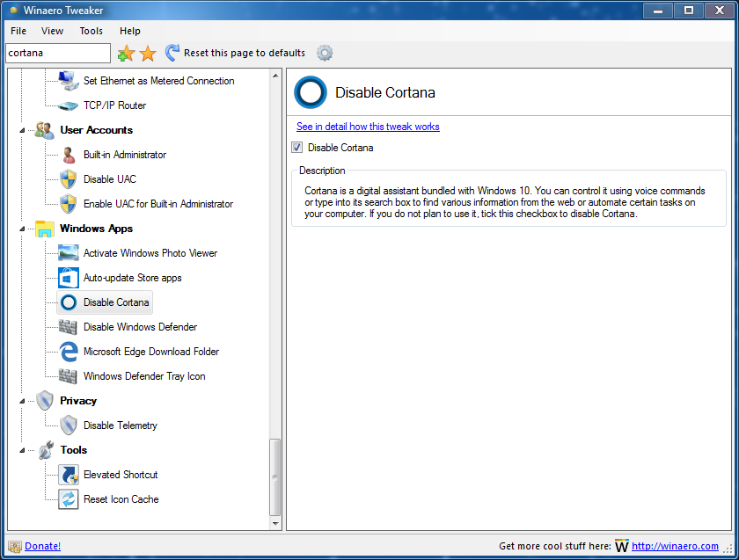Open the Help menu
This screenshot has height=560, width=739.
(x=129, y=31)
